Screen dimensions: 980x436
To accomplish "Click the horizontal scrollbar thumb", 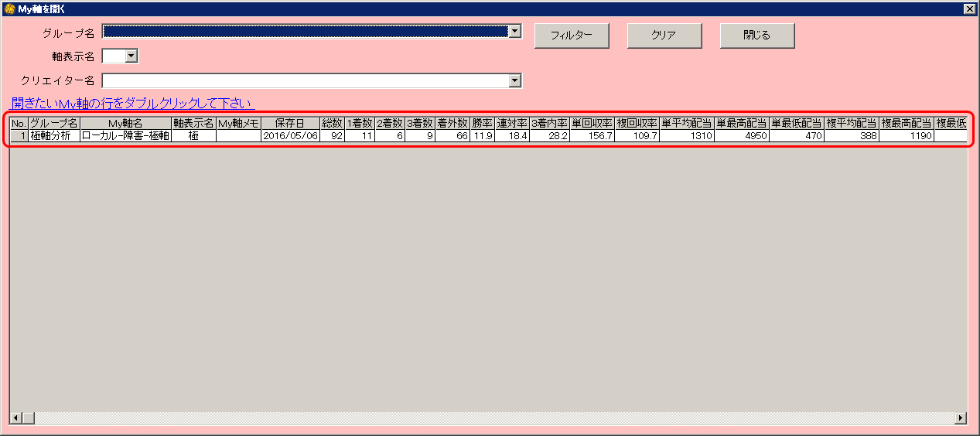I will pos(28,417).
